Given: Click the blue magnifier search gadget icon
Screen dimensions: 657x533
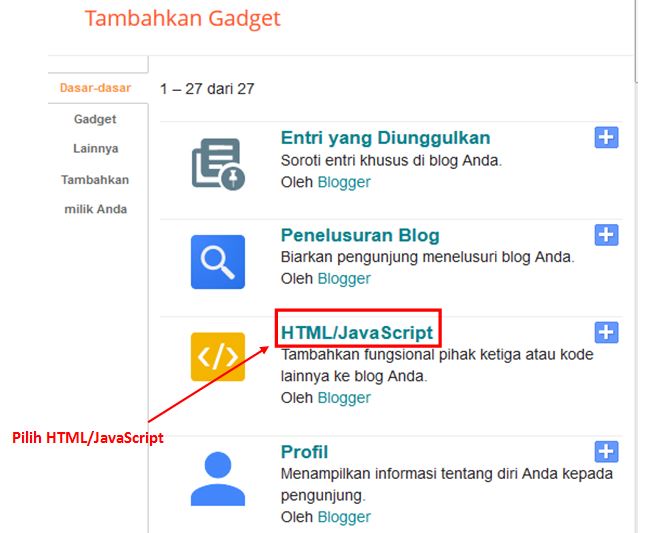Looking at the screenshot, I should [218, 262].
